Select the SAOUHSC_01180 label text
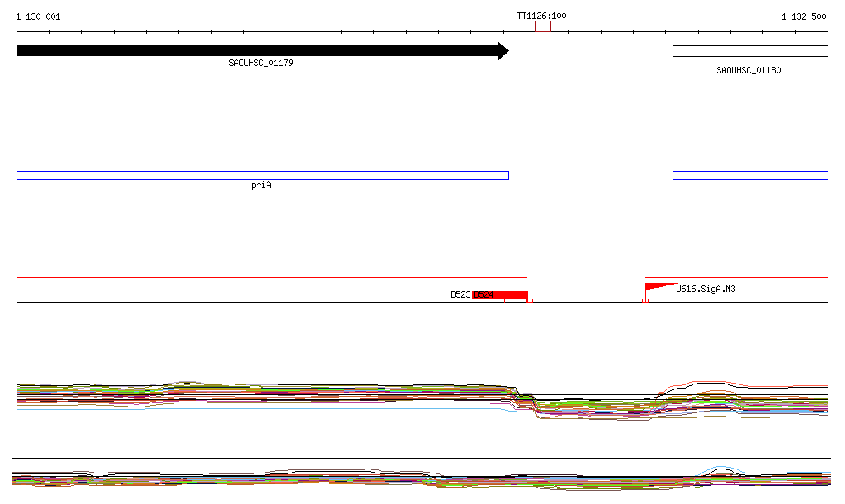Viewport: 845px width, 504px height. tap(748, 71)
